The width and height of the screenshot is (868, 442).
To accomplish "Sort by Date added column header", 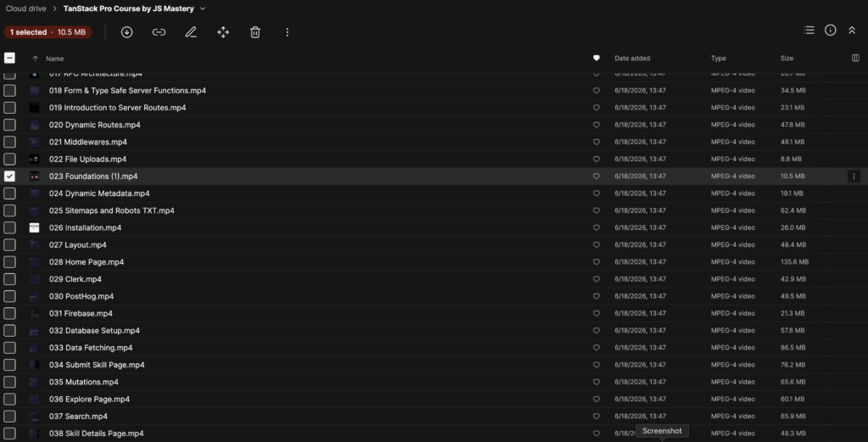I will 632,59.
